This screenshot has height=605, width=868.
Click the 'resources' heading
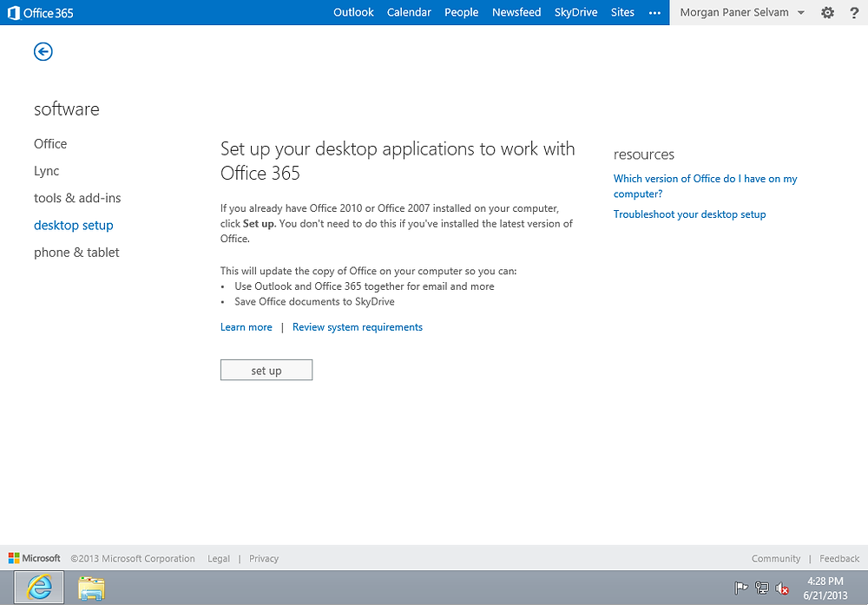pyautogui.click(x=644, y=155)
